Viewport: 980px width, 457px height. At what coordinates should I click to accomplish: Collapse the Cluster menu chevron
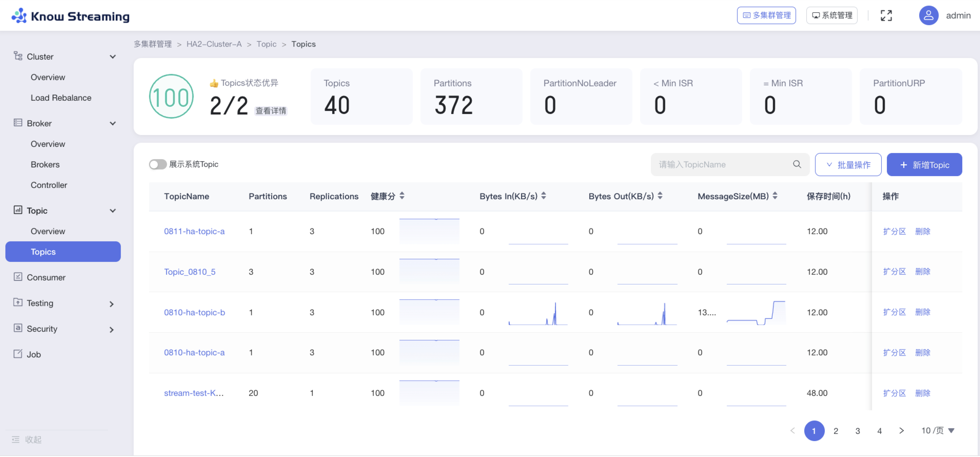[113, 57]
